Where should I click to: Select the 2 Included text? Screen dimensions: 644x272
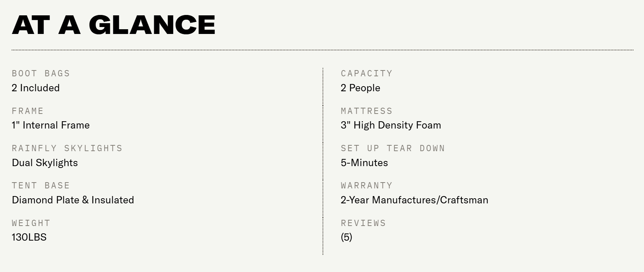(x=36, y=88)
